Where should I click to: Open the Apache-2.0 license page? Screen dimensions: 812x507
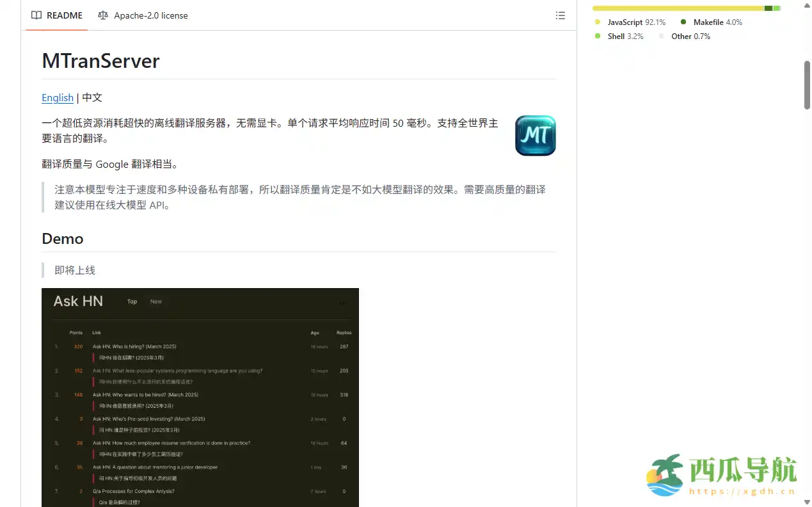click(x=150, y=15)
